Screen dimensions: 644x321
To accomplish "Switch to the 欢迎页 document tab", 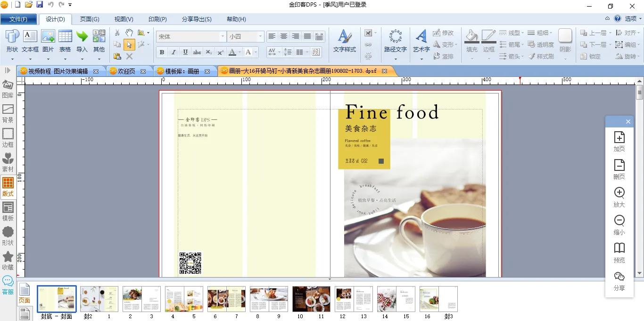I will pos(126,71).
